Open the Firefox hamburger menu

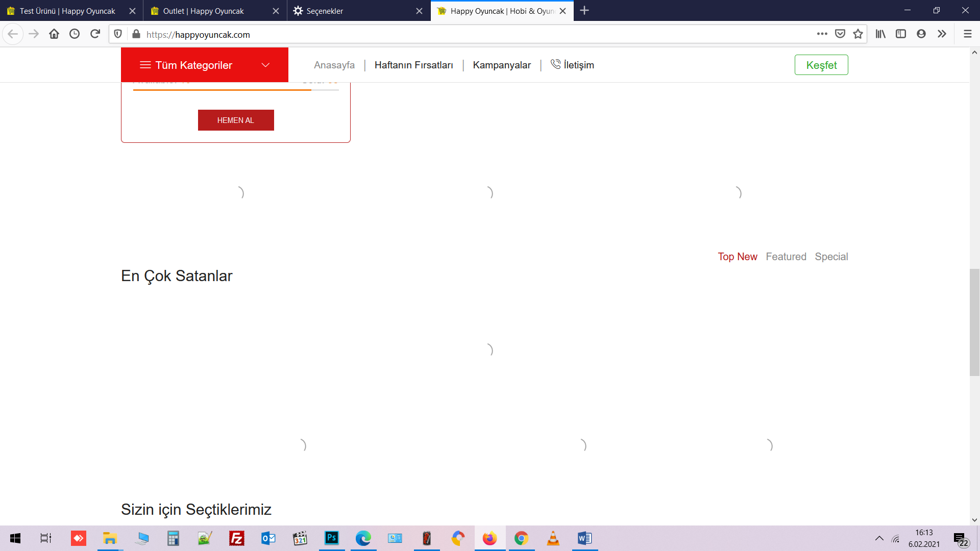pyautogui.click(x=967, y=34)
